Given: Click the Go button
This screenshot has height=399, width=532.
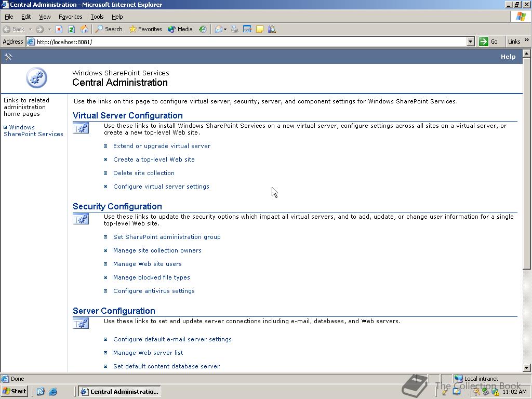Looking at the screenshot, I should [488, 42].
